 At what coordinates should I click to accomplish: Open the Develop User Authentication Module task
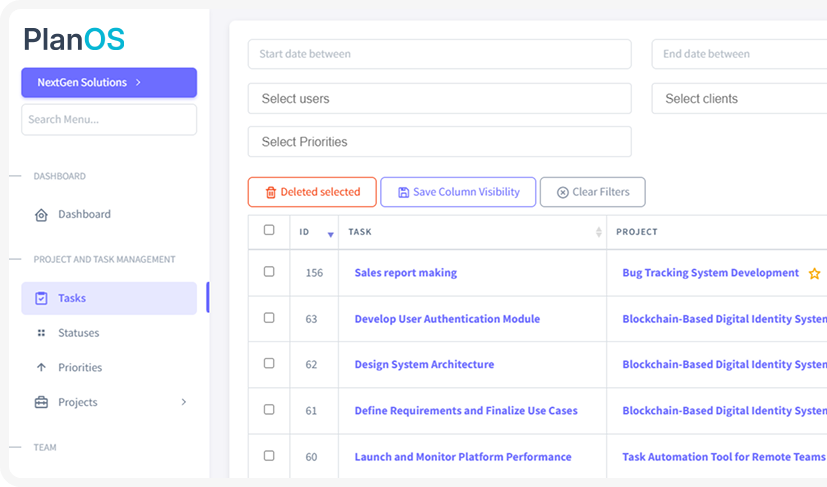click(x=447, y=319)
